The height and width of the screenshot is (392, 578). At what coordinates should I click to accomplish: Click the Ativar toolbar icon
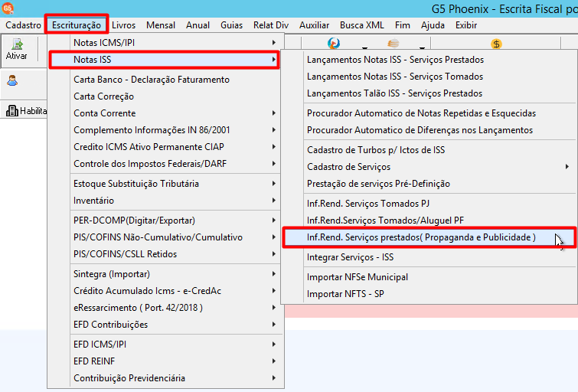pyautogui.click(x=17, y=50)
